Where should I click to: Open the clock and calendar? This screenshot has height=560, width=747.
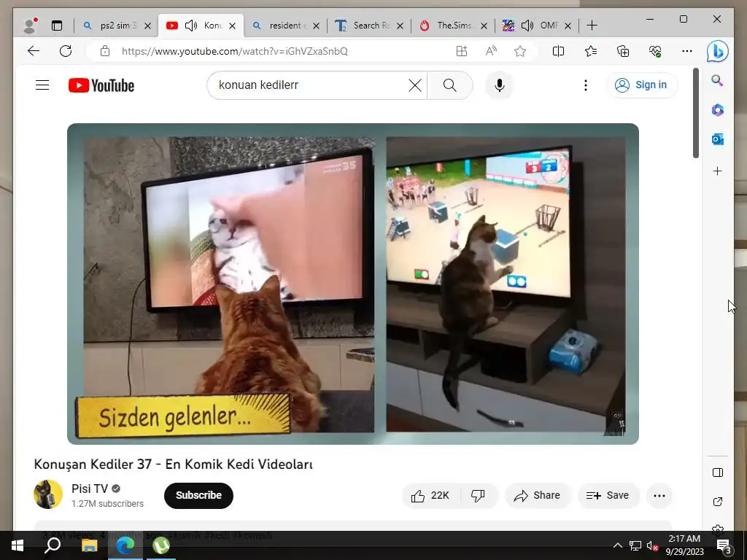[684, 545]
